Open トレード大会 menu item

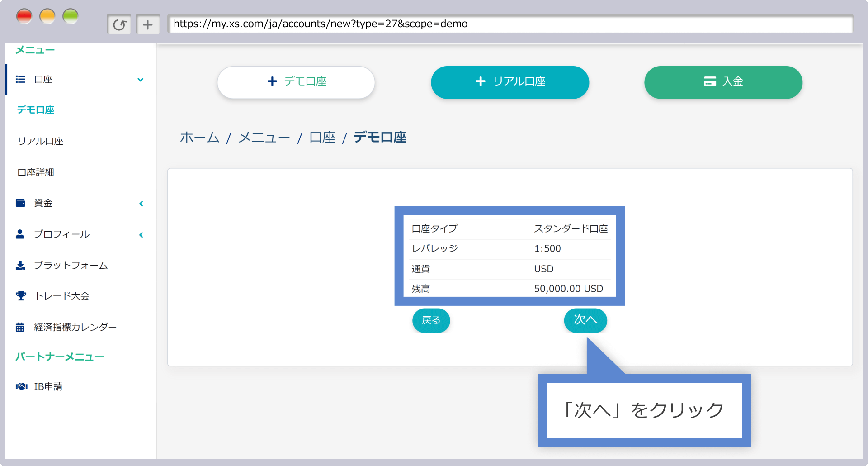[62, 296]
